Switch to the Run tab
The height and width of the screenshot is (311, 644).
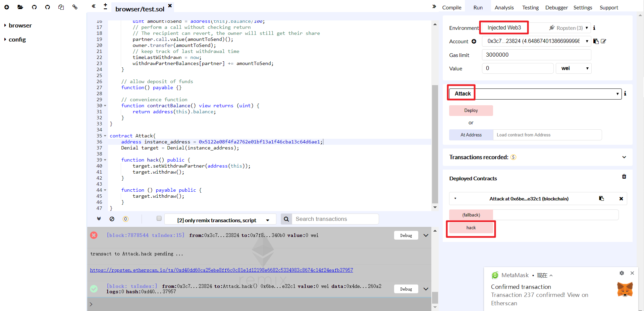(x=478, y=7)
